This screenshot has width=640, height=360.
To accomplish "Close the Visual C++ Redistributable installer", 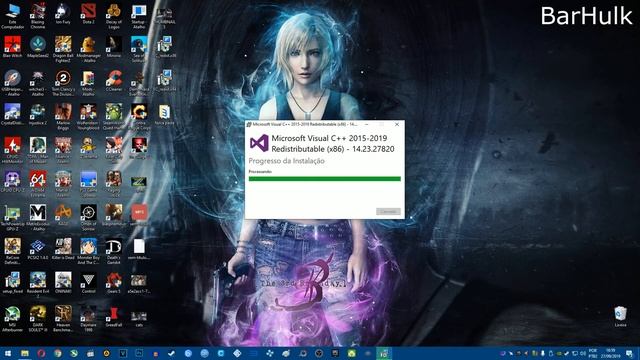I will tap(397, 124).
